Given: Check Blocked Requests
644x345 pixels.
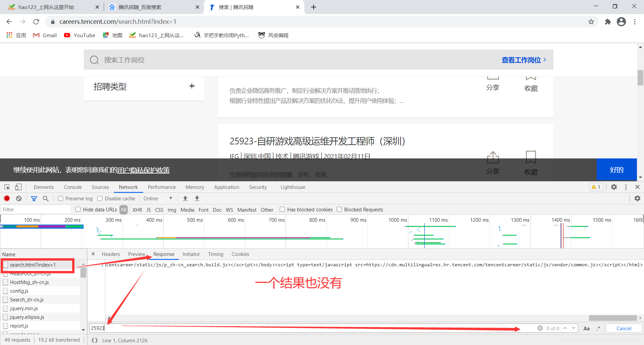Looking at the screenshot, I should pyautogui.click(x=339, y=209).
